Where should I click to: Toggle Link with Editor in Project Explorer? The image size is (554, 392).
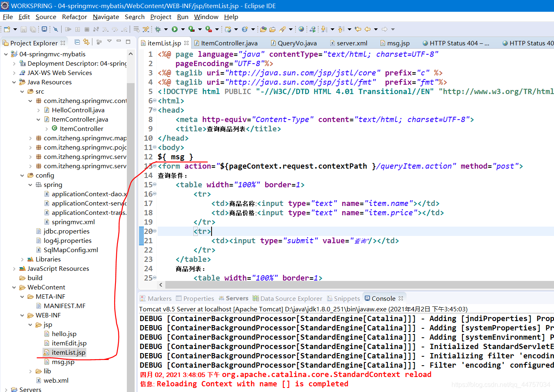click(x=86, y=42)
